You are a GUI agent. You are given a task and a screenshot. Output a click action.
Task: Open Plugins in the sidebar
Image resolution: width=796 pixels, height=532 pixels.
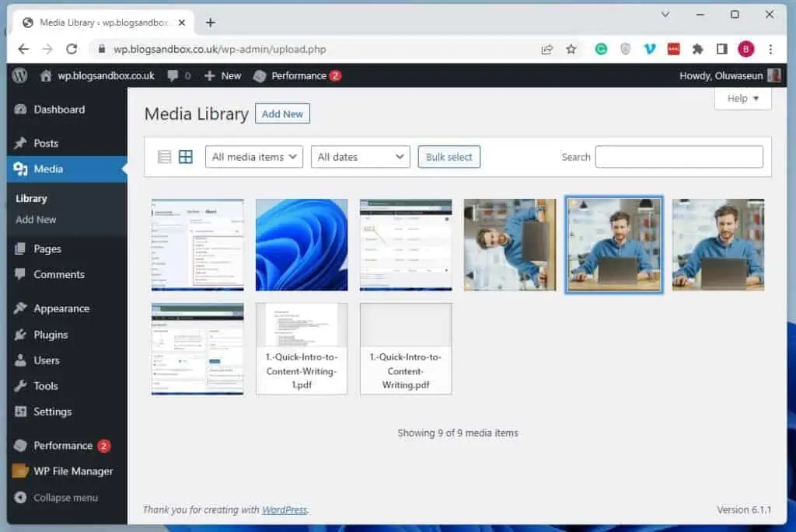pos(51,335)
